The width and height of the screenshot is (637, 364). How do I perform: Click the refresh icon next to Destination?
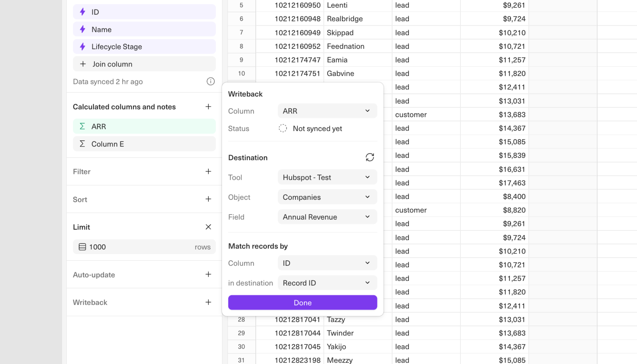(x=370, y=157)
